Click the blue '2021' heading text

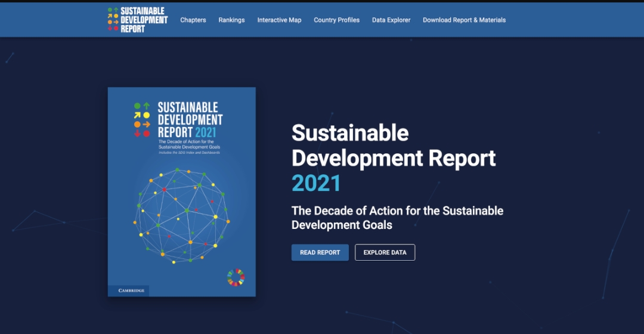(316, 183)
